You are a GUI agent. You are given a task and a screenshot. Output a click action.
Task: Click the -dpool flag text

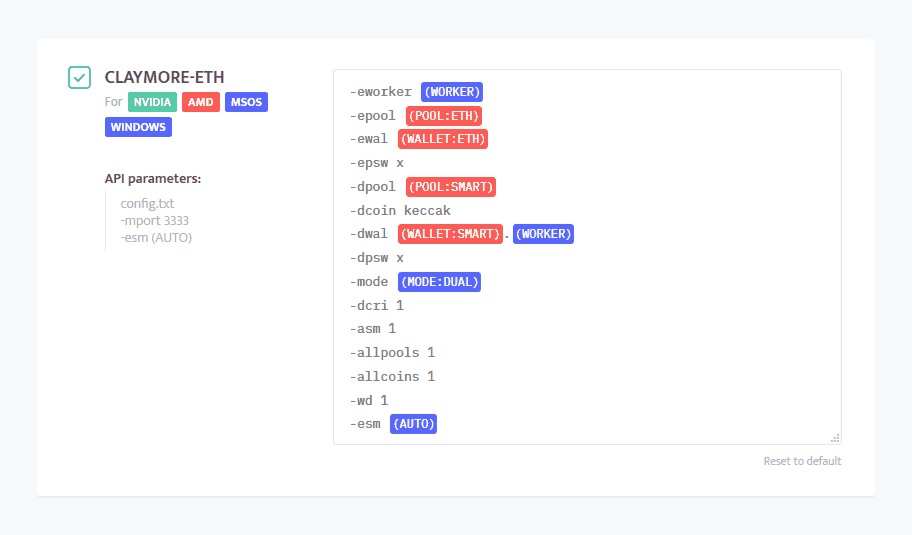tap(373, 187)
